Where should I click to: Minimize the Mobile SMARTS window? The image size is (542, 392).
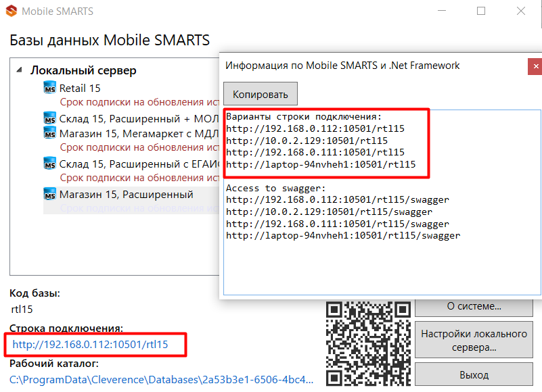point(442,11)
